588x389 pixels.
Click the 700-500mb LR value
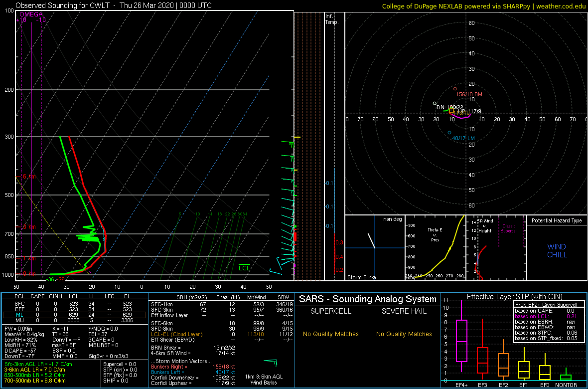35,381
